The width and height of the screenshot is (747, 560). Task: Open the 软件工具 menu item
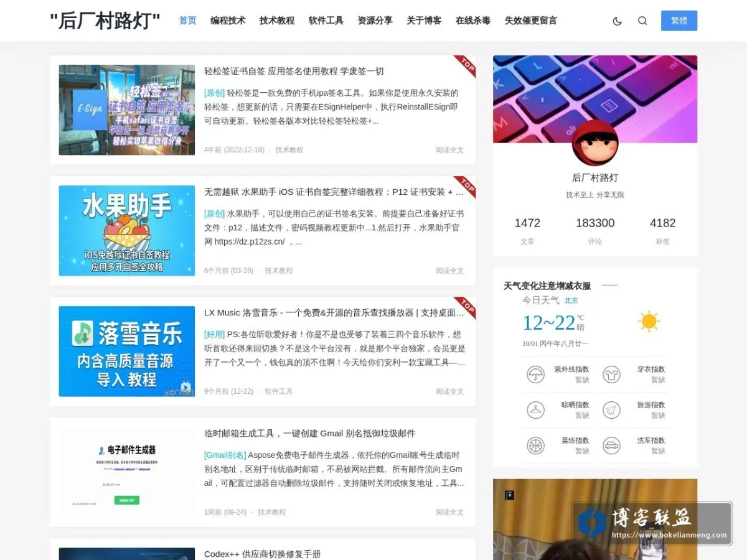point(326,21)
